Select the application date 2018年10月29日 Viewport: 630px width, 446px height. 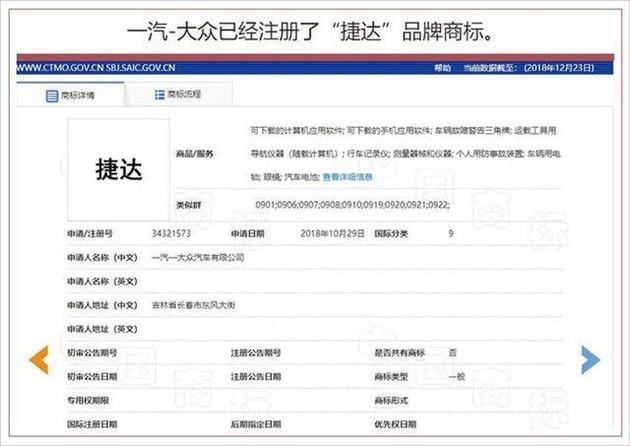[332, 233]
